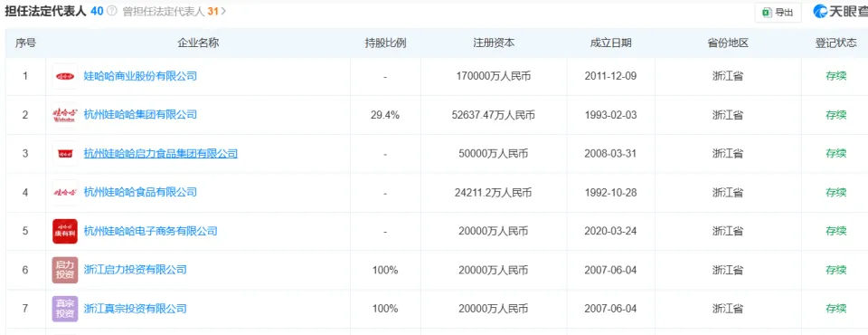
Task: Click the red 康有利 e-commerce logo
Action: 65,231
